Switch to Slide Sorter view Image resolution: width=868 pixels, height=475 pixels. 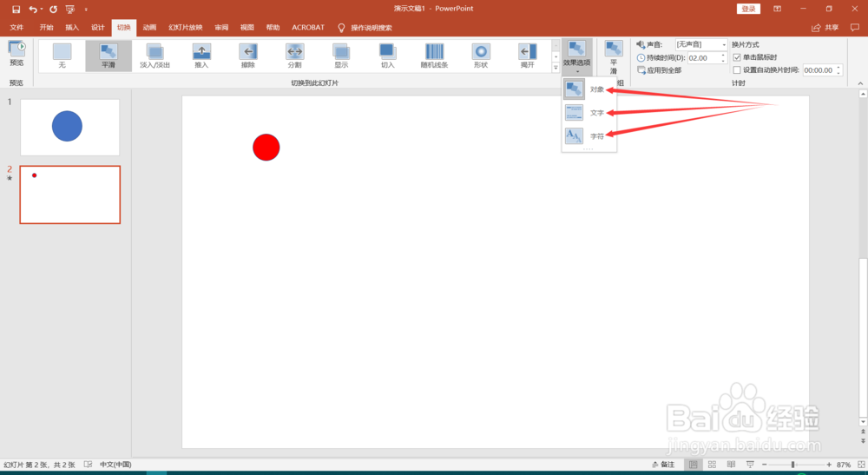(712, 465)
